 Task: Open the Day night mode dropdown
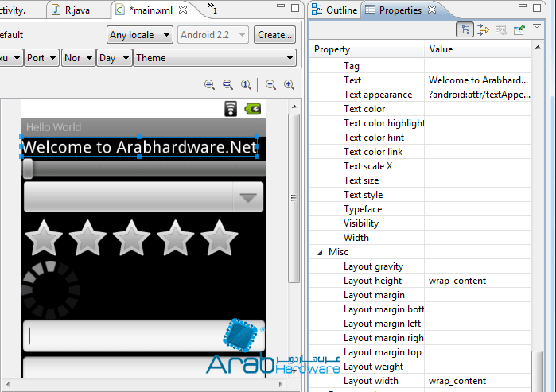(115, 58)
